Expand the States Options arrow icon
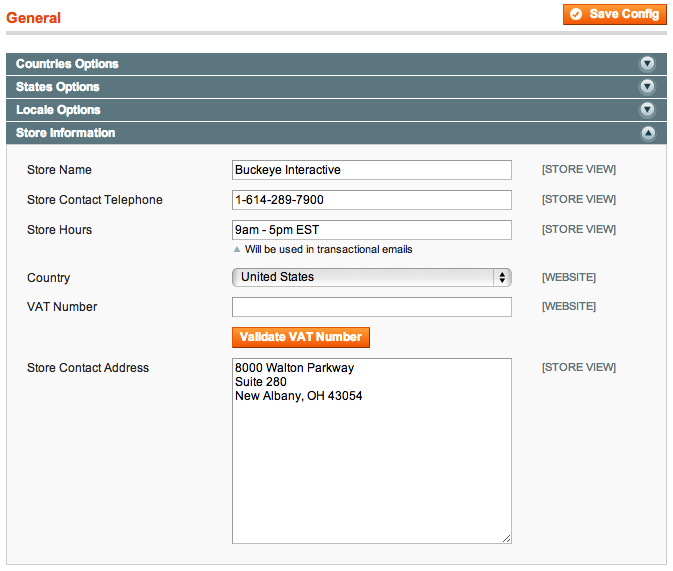The width and height of the screenshot is (673, 571). tap(647, 87)
